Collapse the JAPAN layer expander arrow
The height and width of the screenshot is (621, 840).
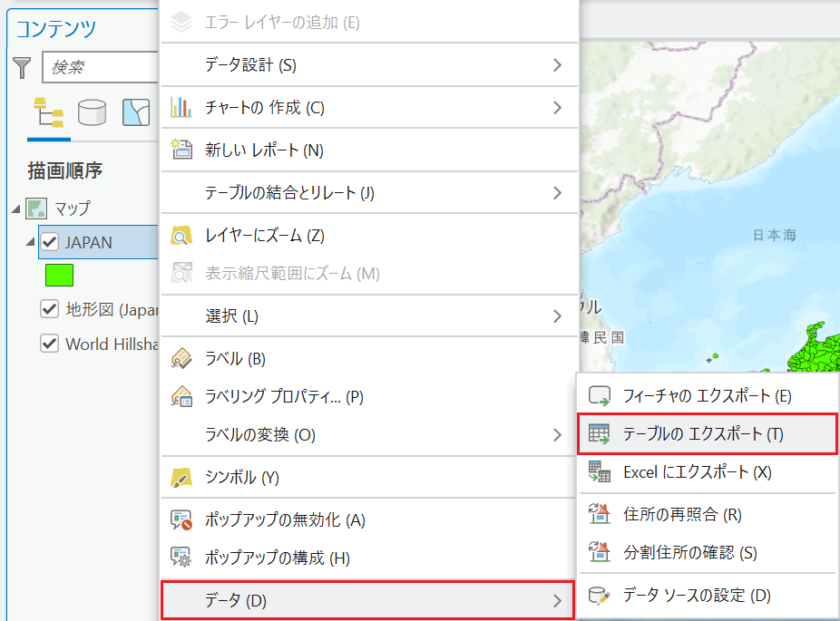pos(31,242)
